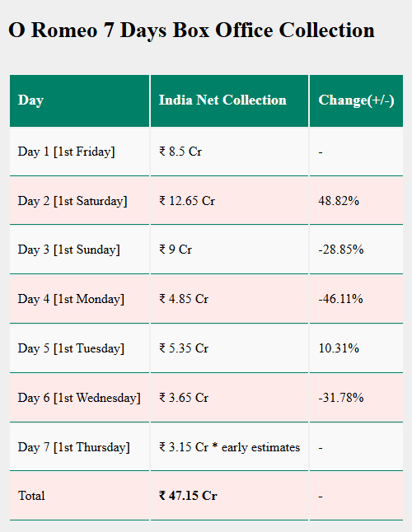Viewport: 412px width, 532px height.
Task: Click the -28.85% change value
Action: click(341, 250)
